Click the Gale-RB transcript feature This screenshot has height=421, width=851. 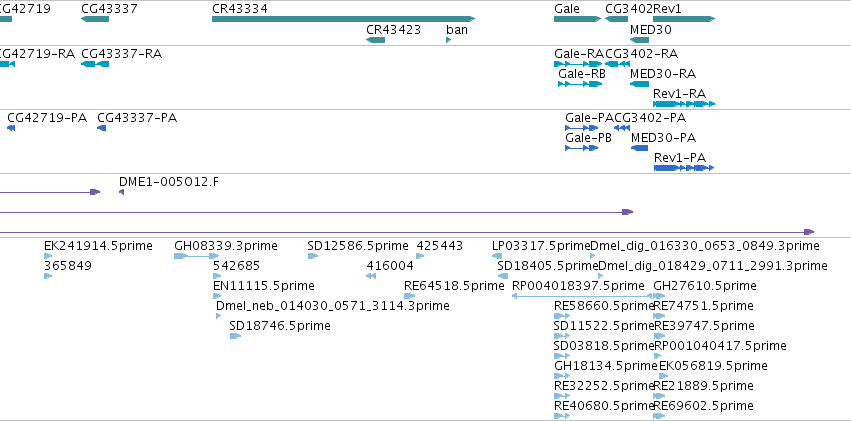pyautogui.click(x=580, y=84)
